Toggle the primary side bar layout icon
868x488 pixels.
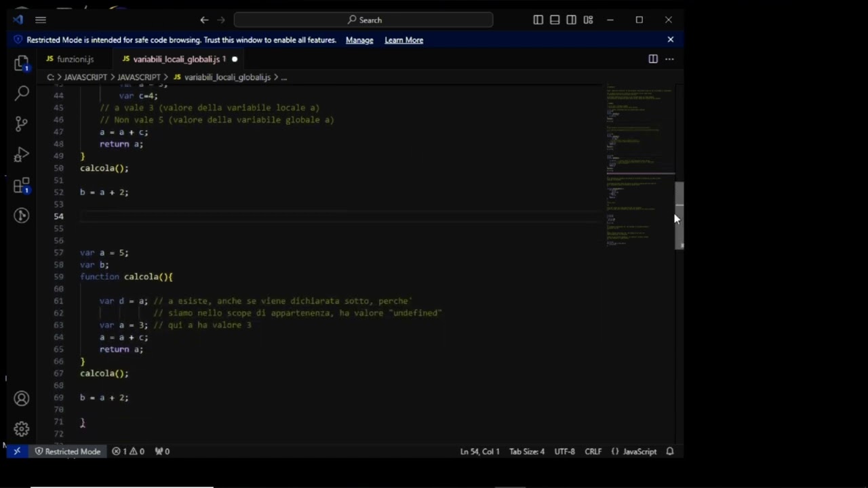tap(538, 20)
